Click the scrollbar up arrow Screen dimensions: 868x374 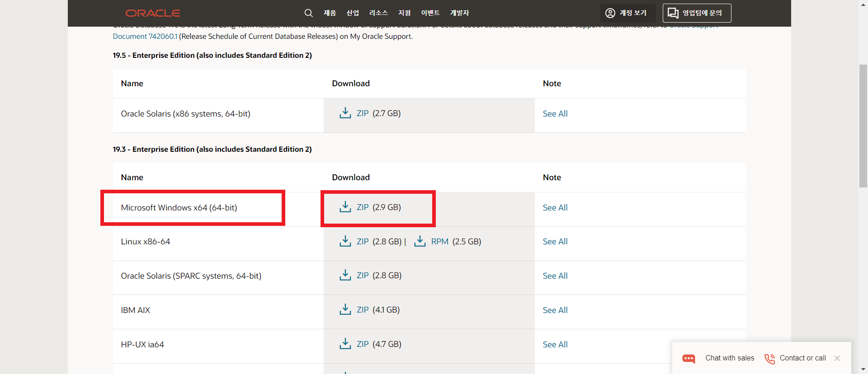[x=863, y=4]
